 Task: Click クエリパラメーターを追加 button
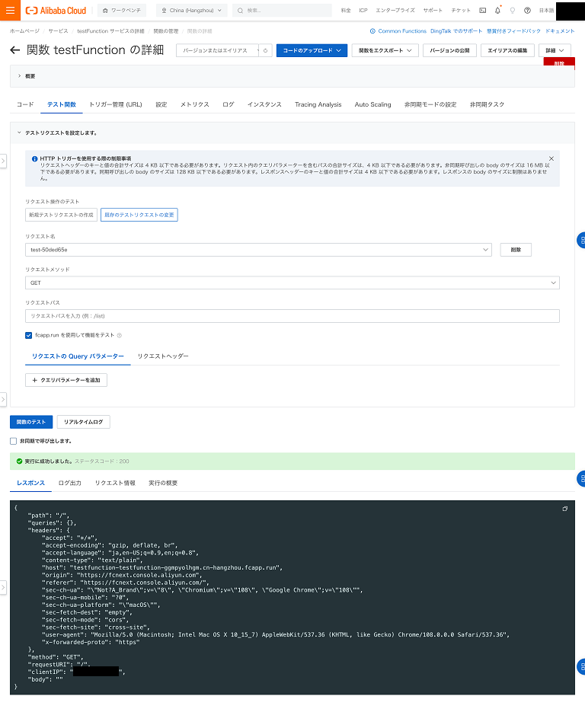click(66, 379)
